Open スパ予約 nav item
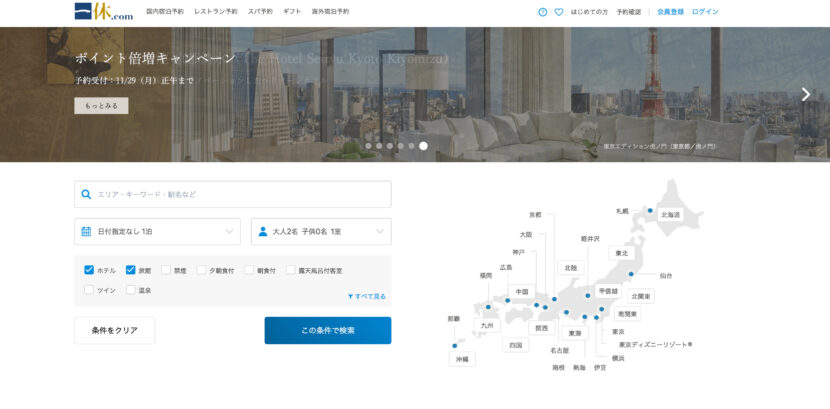This screenshot has height=409, width=830. (x=260, y=12)
